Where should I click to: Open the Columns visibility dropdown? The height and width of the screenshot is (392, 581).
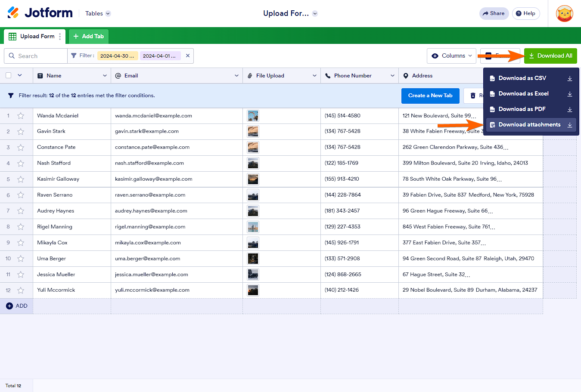point(451,56)
